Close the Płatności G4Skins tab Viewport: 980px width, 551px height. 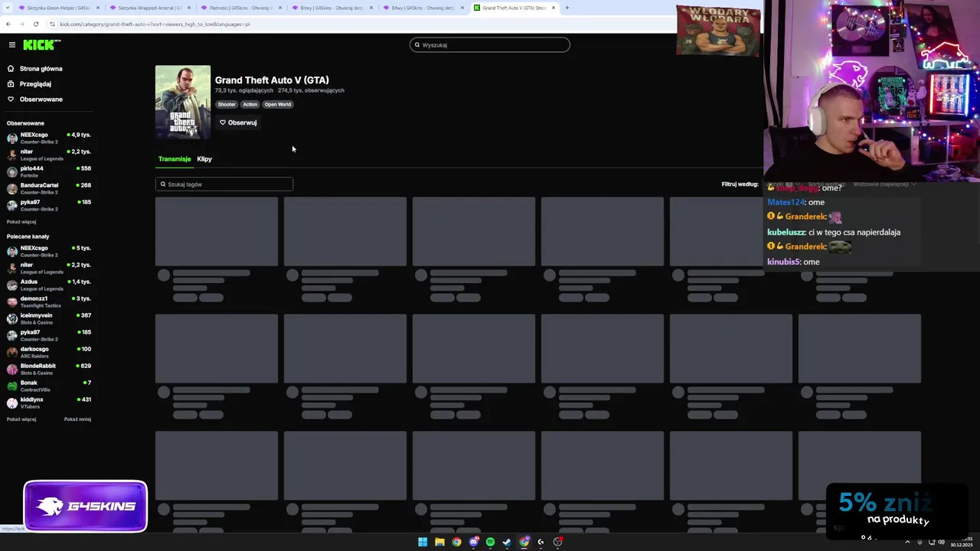pyautogui.click(x=280, y=8)
